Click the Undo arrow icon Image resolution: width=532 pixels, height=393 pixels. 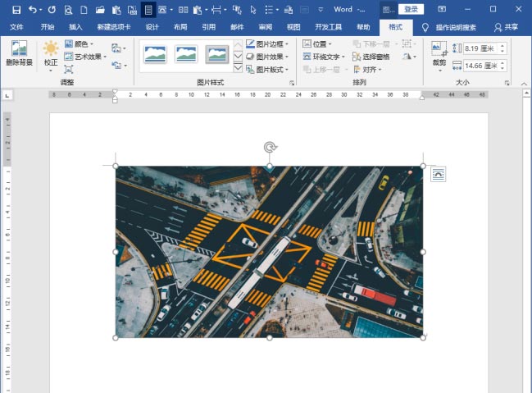(x=32, y=10)
